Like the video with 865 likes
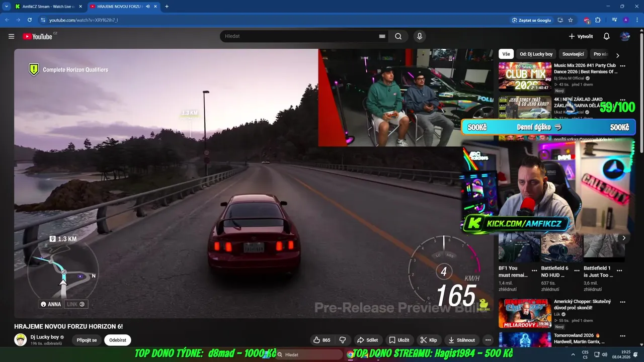Viewport: 644px width, 362px height. pos(321,340)
